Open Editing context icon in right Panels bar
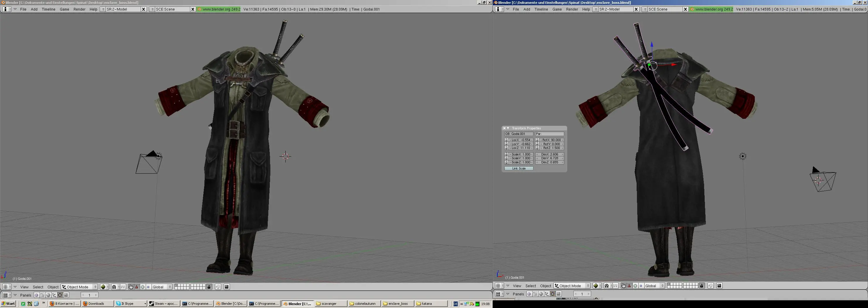868x308 pixels. point(552,294)
